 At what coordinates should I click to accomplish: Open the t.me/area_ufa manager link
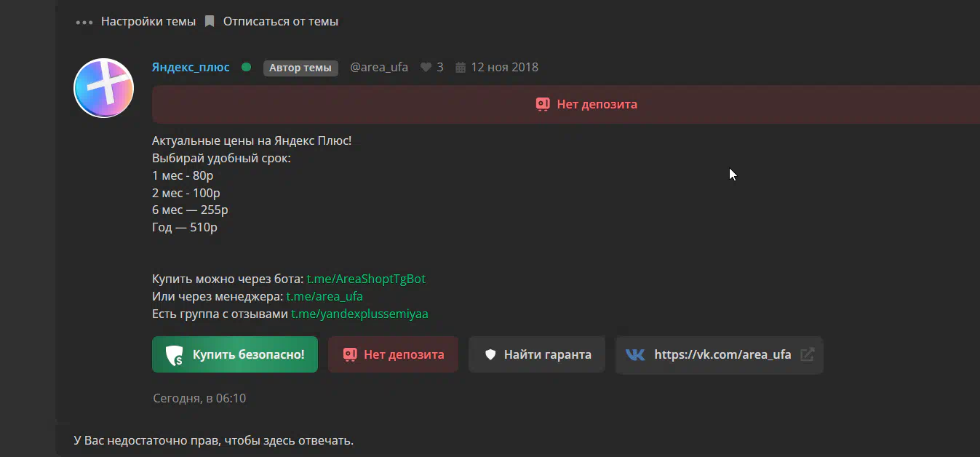click(324, 296)
